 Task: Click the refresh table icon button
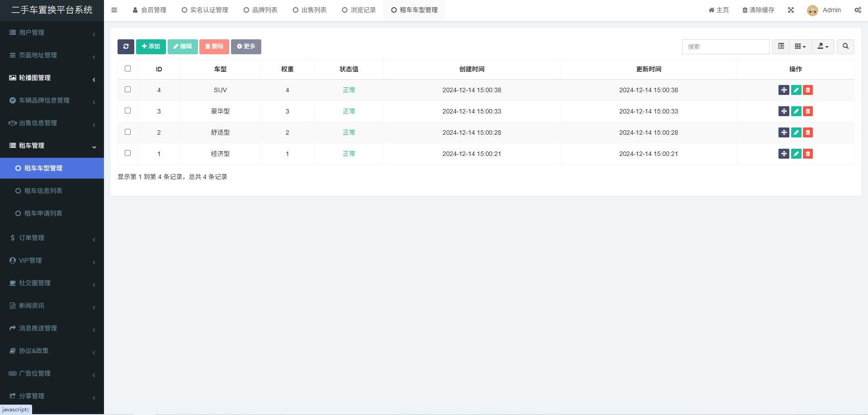point(126,47)
